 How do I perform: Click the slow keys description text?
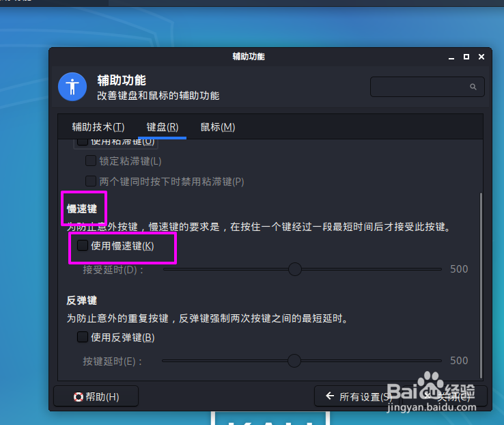tap(259, 227)
